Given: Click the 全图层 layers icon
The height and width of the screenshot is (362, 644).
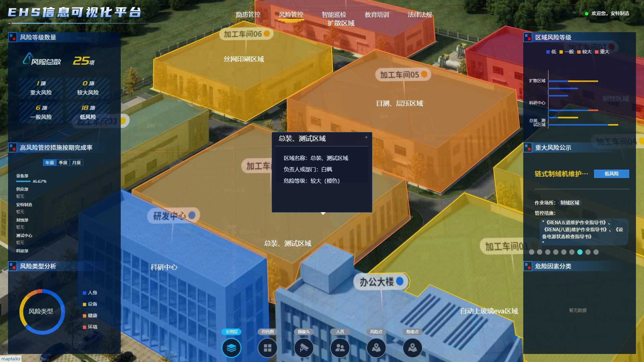Looking at the screenshot, I should [231, 348].
